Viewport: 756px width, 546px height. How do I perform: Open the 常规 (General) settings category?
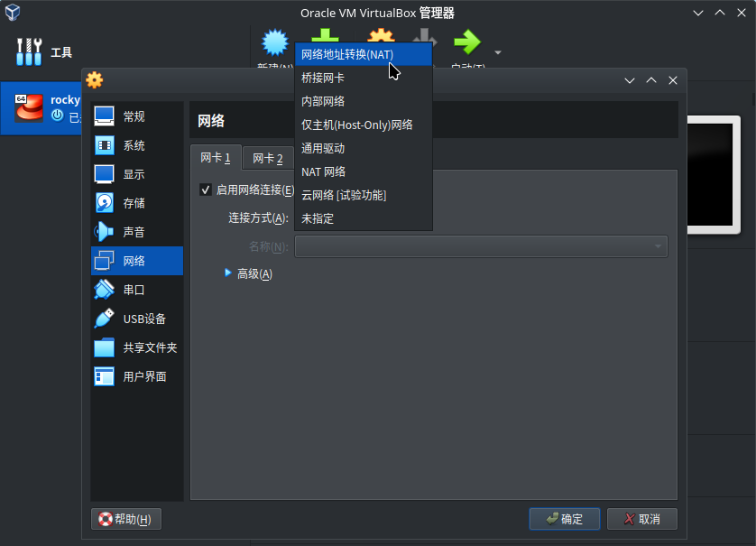click(x=137, y=116)
